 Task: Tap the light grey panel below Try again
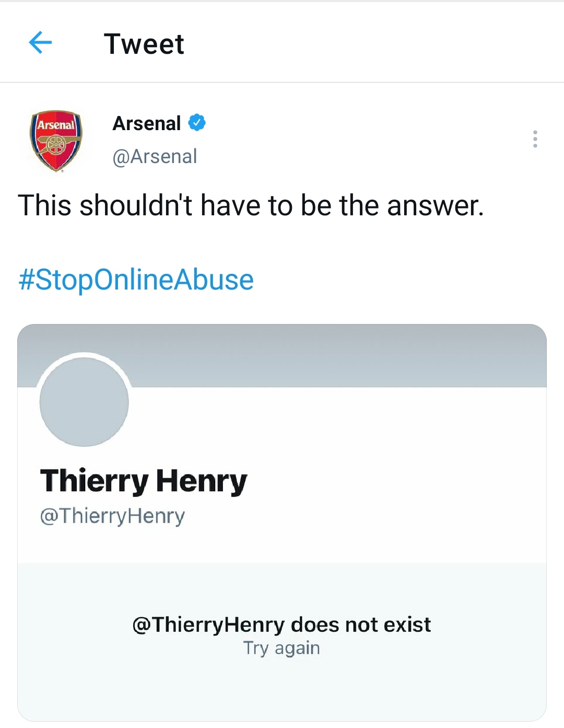tap(282, 690)
